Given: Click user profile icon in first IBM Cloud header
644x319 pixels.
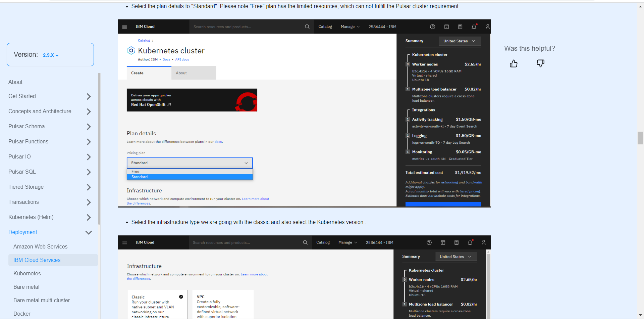Looking at the screenshot, I should pyautogui.click(x=488, y=27).
